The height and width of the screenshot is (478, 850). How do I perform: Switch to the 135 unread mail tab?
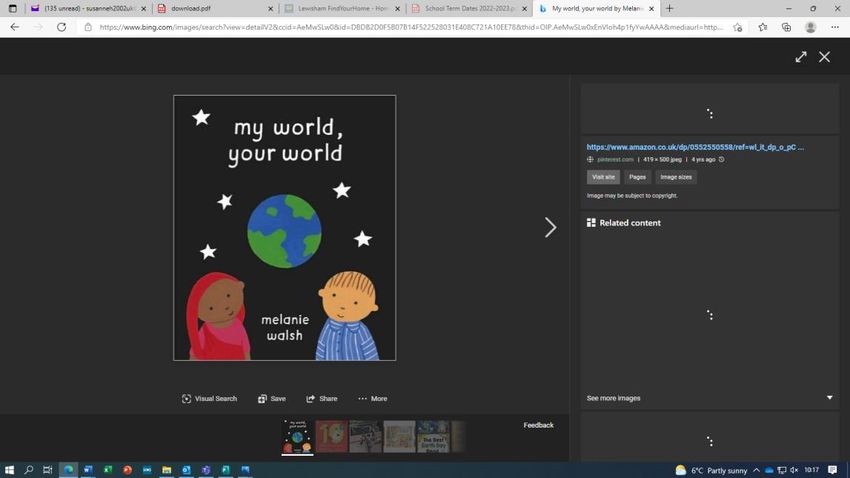[87, 9]
